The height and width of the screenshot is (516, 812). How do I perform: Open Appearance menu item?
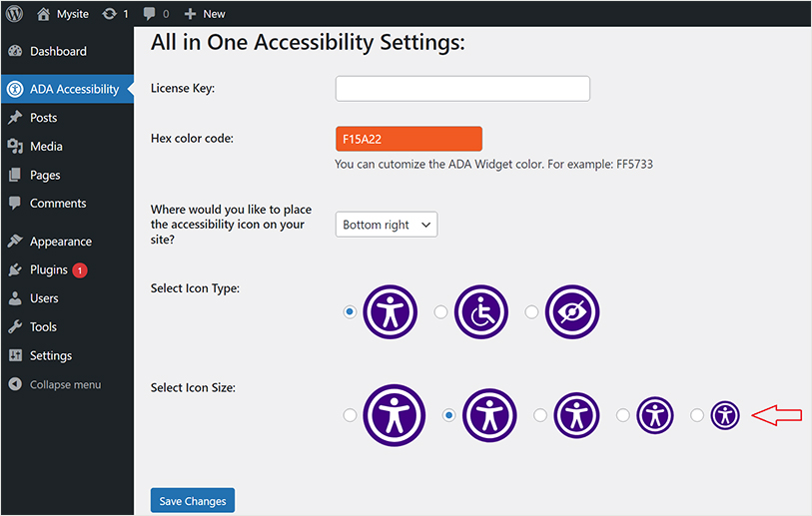coord(67,242)
